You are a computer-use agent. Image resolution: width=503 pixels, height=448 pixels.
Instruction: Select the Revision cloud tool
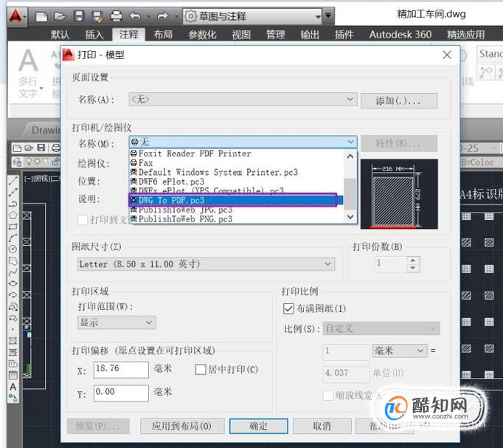(13, 261)
